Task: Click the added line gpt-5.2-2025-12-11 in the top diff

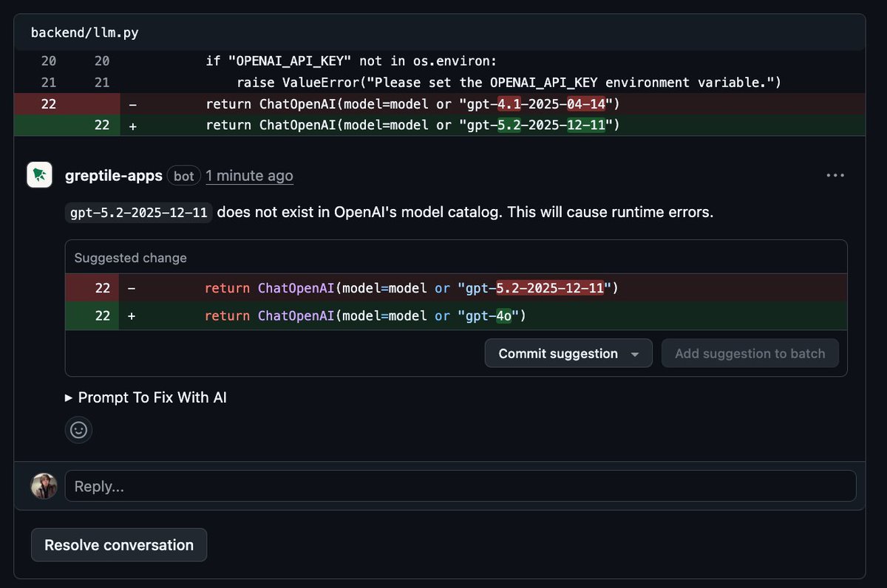Action: pos(439,126)
